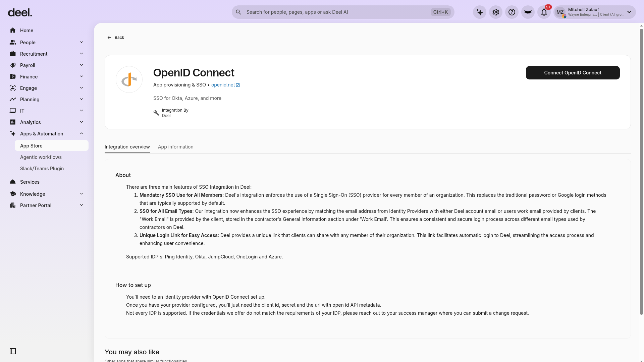The height and width of the screenshot is (362, 644).
Task: Click 'Mandatory SSO Use for All Members' text
Action: point(181,195)
